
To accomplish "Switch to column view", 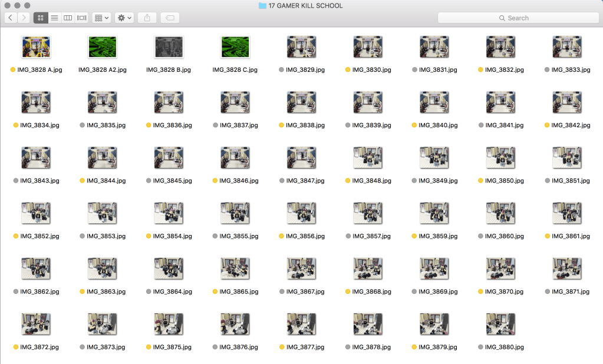I will tap(68, 18).
